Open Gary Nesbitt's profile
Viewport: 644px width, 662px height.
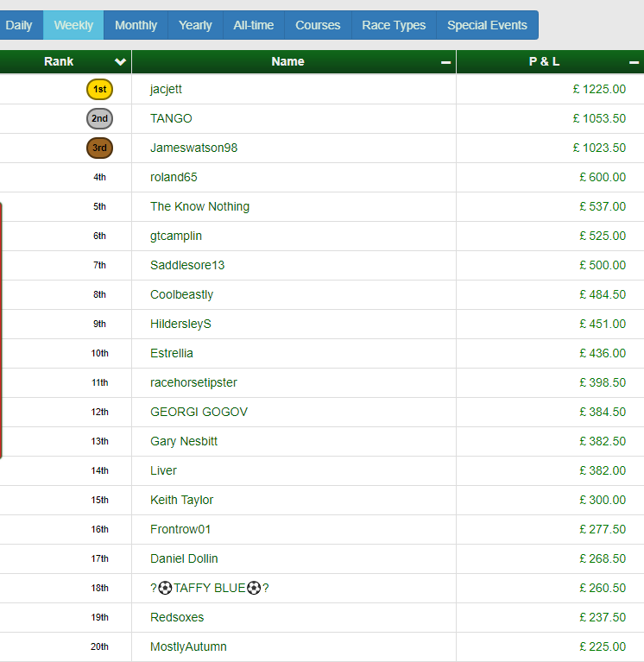point(184,441)
